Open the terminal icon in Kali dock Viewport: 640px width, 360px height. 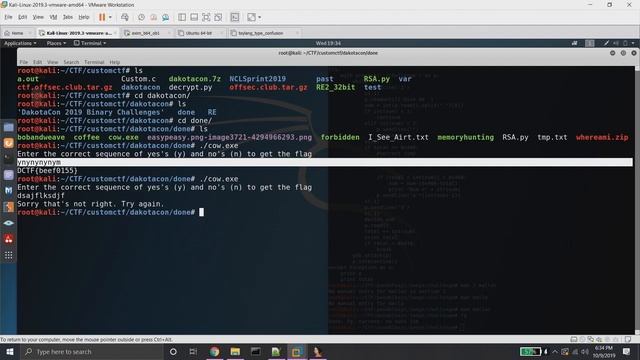point(9,159)
